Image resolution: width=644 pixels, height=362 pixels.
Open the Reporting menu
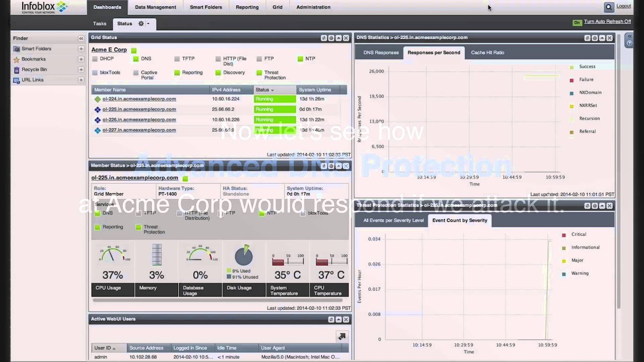(x=247, y=7)
